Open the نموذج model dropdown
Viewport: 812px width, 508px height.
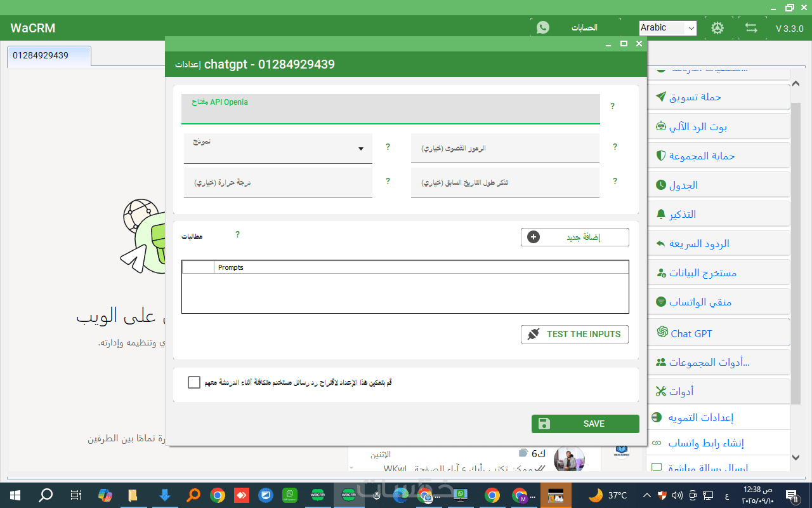click(278, 148)
